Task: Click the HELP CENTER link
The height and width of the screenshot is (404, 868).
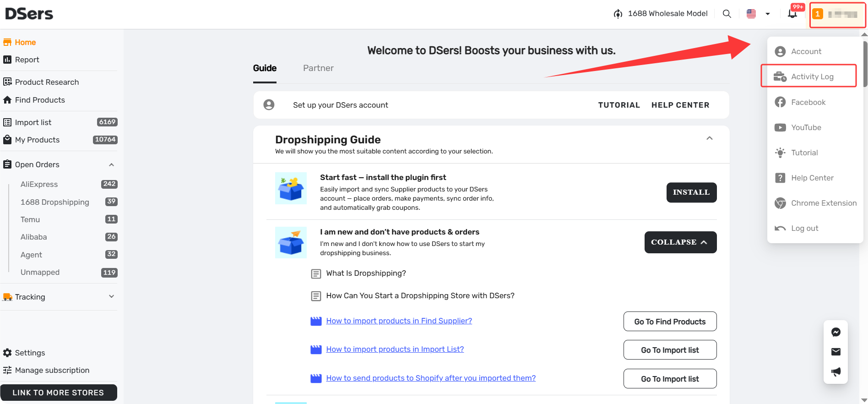Action: 680,105
